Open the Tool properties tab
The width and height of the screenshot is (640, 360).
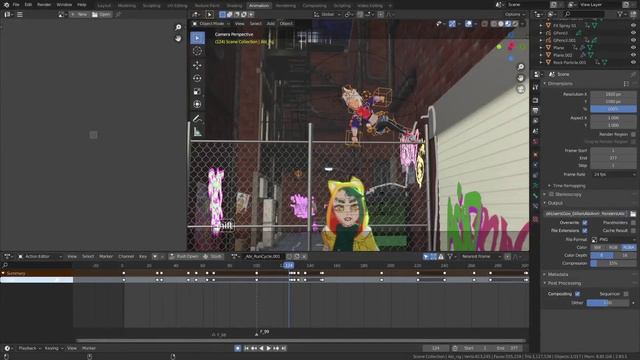pos(536,87)
